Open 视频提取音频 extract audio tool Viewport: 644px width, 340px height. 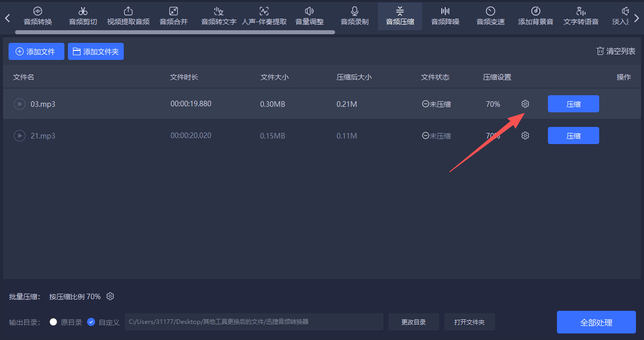click(128, 16)
